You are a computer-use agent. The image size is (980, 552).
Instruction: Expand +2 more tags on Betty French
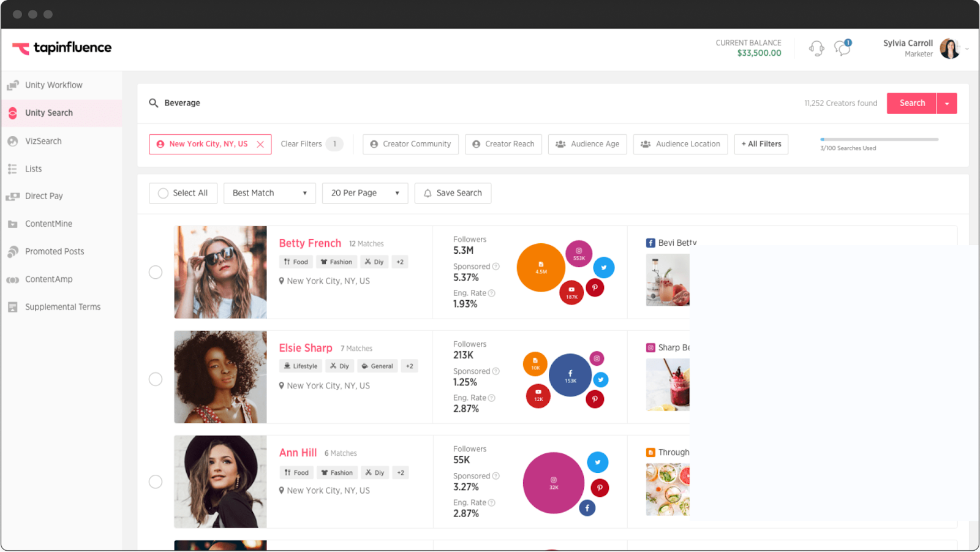(x=399, y=262)
